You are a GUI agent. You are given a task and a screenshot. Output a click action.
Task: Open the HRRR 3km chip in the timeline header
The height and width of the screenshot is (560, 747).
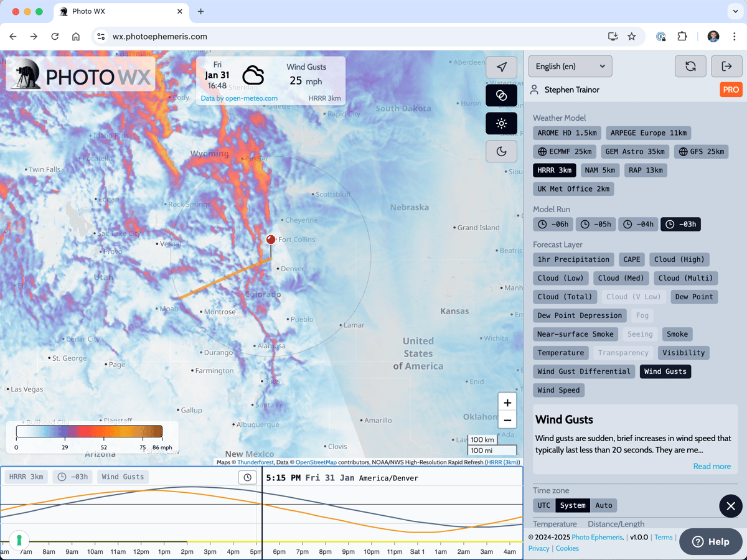pos(26,477)
